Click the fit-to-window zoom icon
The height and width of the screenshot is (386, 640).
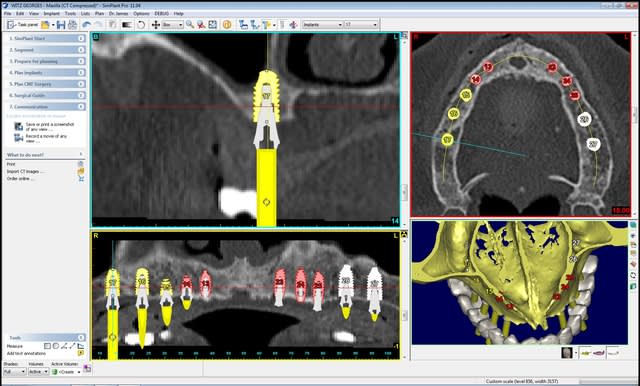point(213,25)
